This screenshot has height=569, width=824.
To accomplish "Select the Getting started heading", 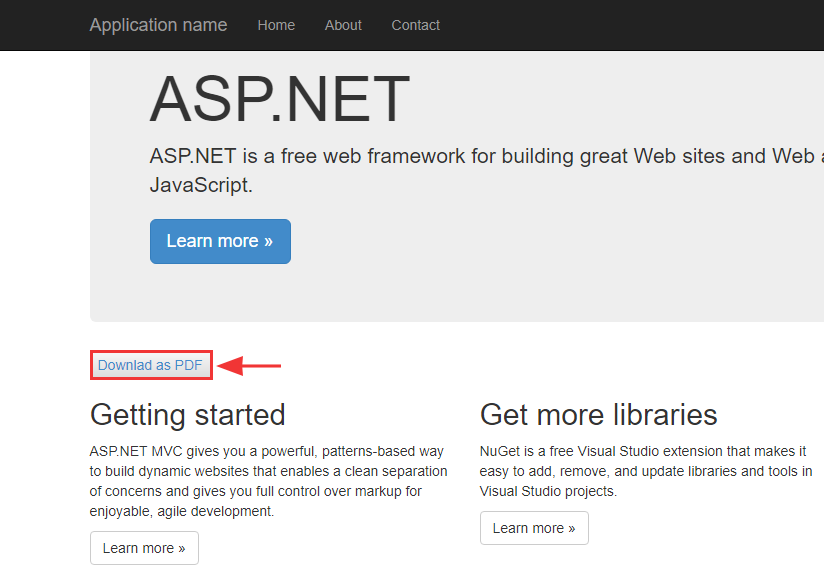I will point(188,414).
